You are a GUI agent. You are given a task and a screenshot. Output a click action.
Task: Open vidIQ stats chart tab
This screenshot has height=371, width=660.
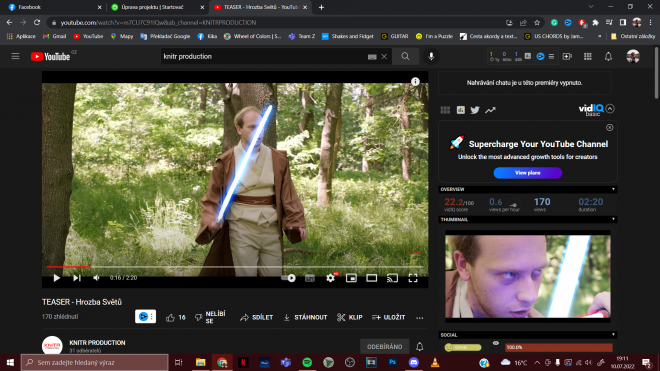click(460, 110)
